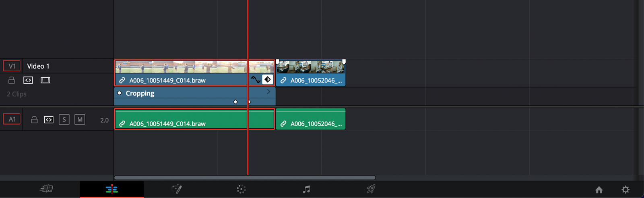
Task: Toggle auto track selector on A1
Action: (x=49, y=120)
